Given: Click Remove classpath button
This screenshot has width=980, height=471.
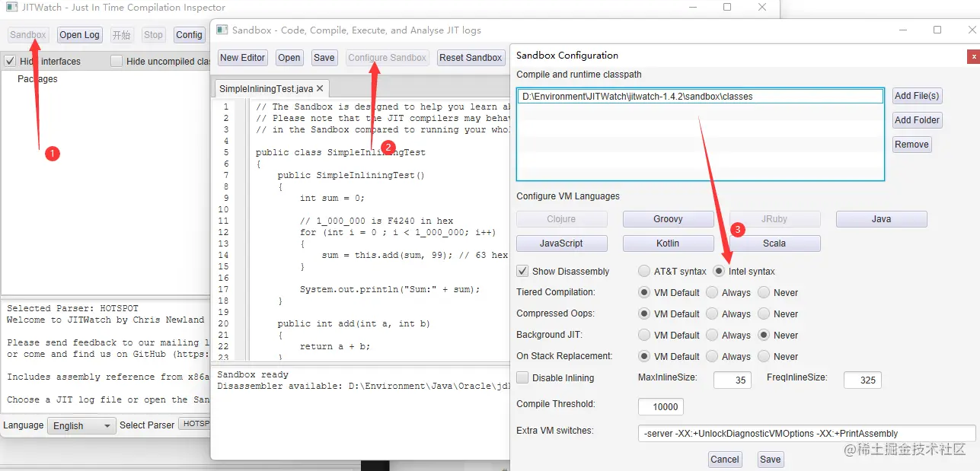Looking at the screenshot, I should pyautogui.click(x=912, y=145).
